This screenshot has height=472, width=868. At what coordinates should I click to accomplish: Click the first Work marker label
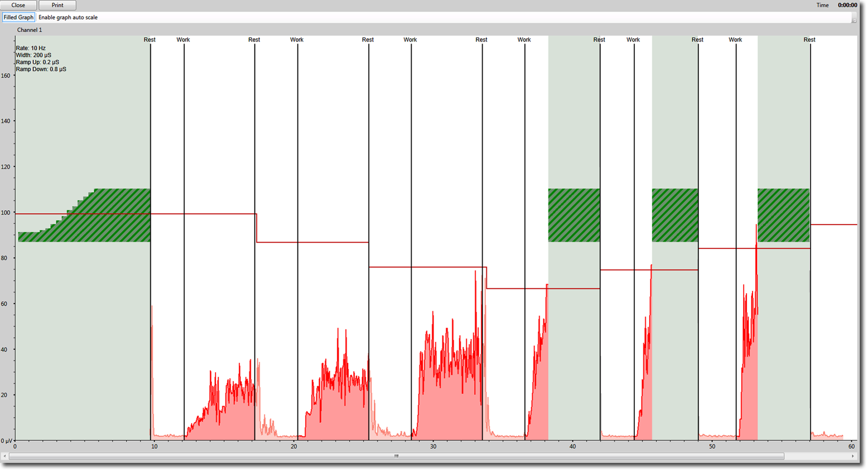point(183,40)
